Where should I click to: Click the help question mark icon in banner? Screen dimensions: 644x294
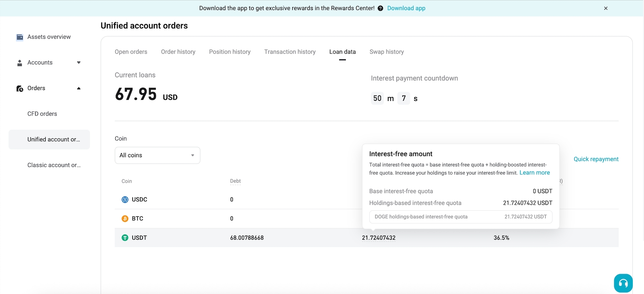(x=380, y=8)
